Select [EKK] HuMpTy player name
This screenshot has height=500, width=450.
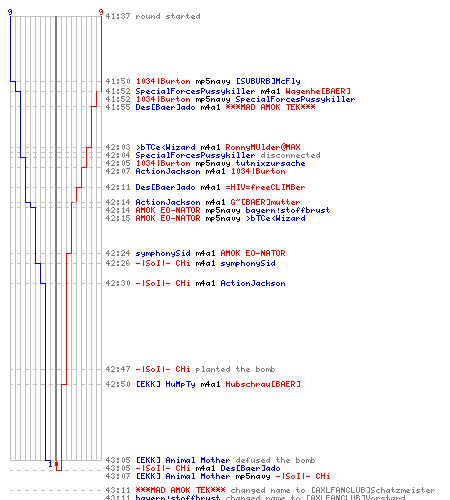coord(165,384)
